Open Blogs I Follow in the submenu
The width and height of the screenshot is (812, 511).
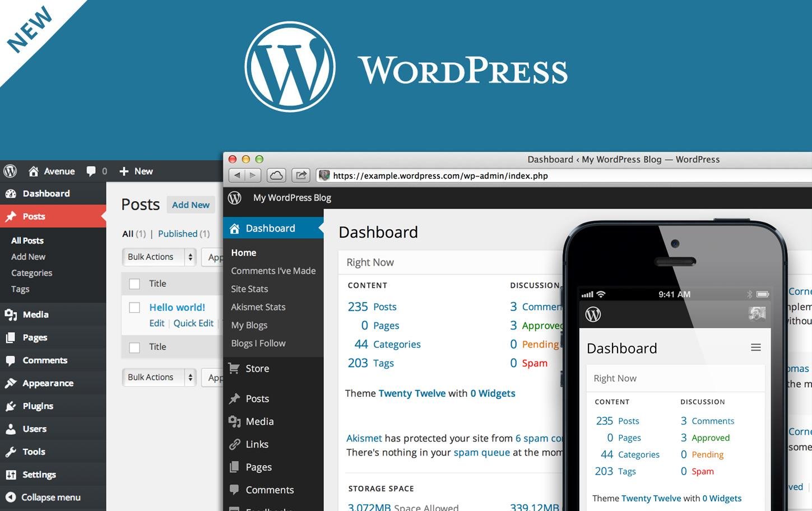pos(258,343)
